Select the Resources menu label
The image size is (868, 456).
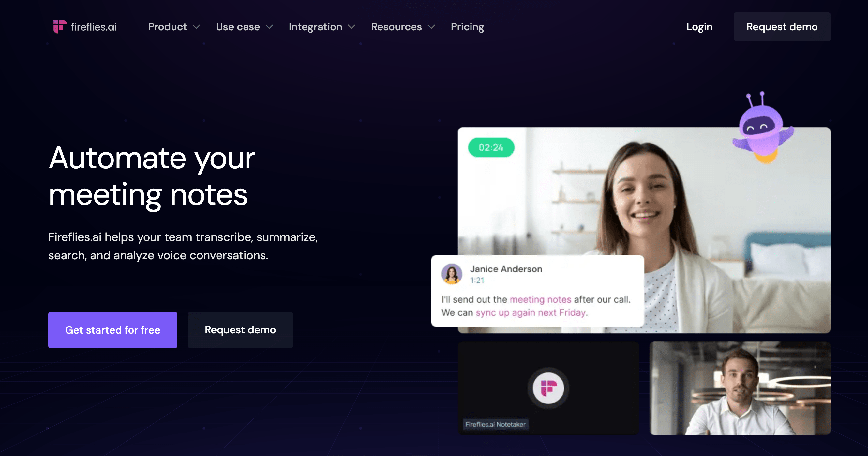(x=396, y=27)
